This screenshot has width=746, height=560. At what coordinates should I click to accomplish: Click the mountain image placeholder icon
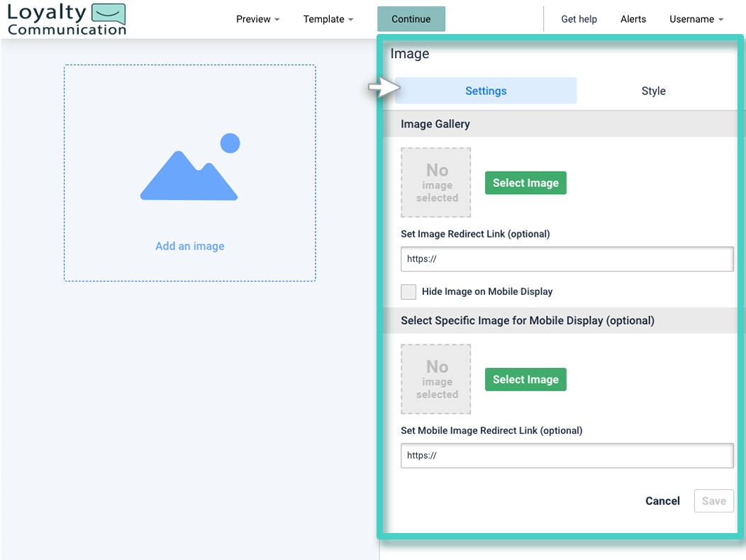tap(189, 172)
